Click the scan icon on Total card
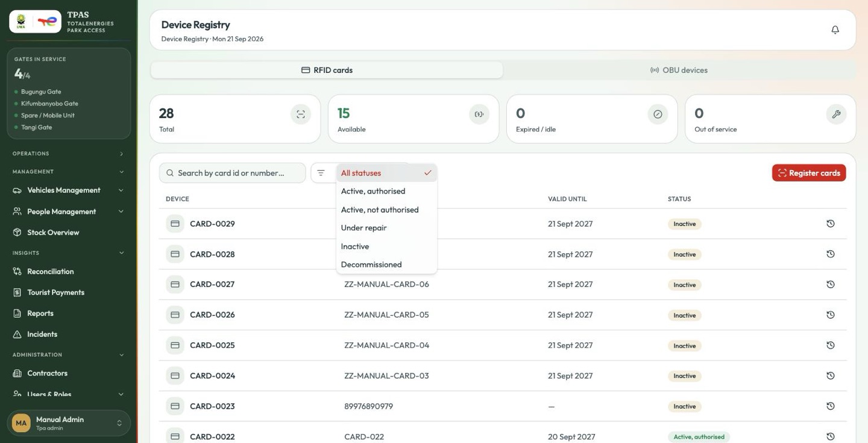Screen dimensions: 868x443 [301, 115]
